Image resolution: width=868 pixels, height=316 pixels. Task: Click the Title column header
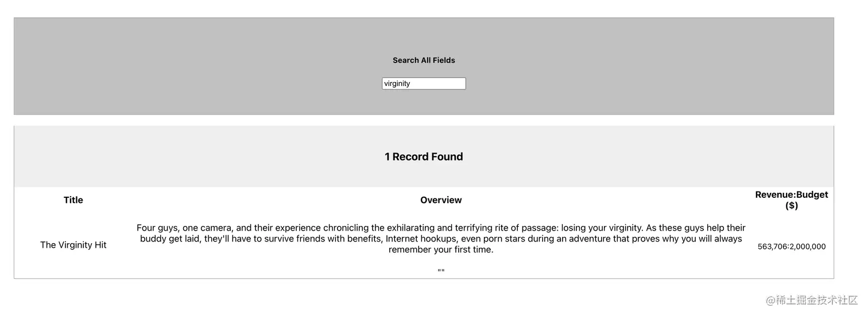pyautogui.click(x=73, y=200)
